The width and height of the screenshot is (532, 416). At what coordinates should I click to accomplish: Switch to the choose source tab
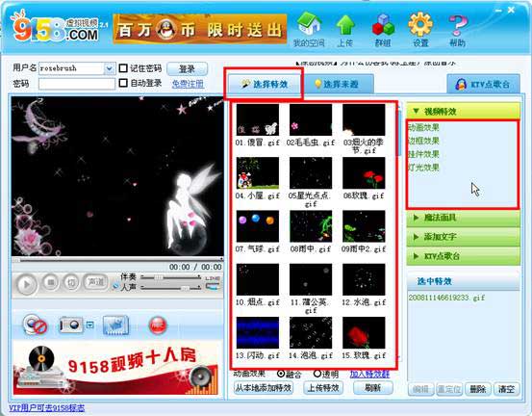click(338, 84)
